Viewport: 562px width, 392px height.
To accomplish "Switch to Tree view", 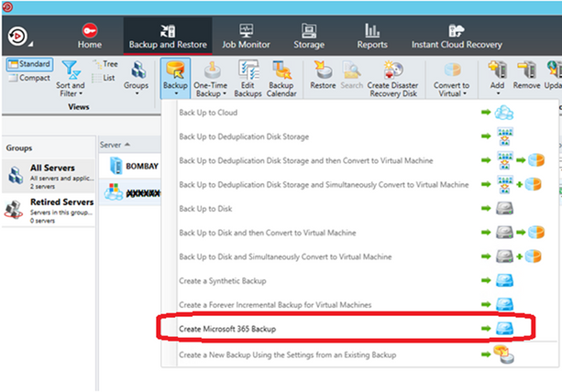I will click(x=105, y=64).
